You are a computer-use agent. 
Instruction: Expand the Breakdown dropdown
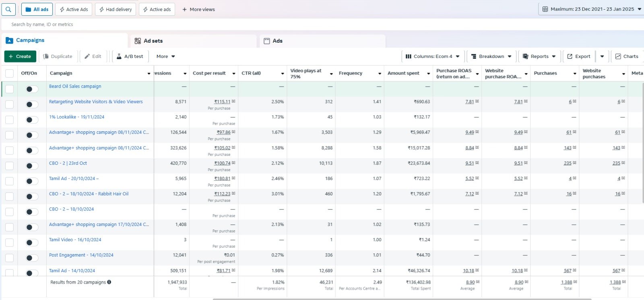(491, 56)
